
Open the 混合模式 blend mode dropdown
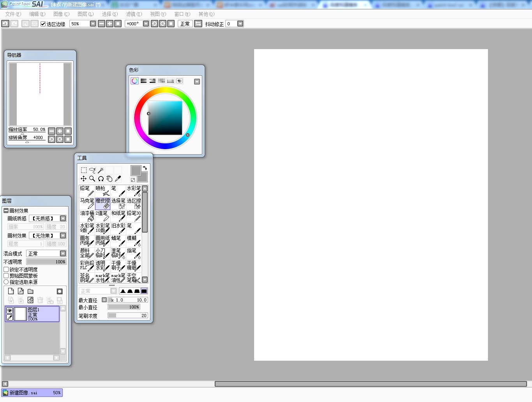point(63,254)
